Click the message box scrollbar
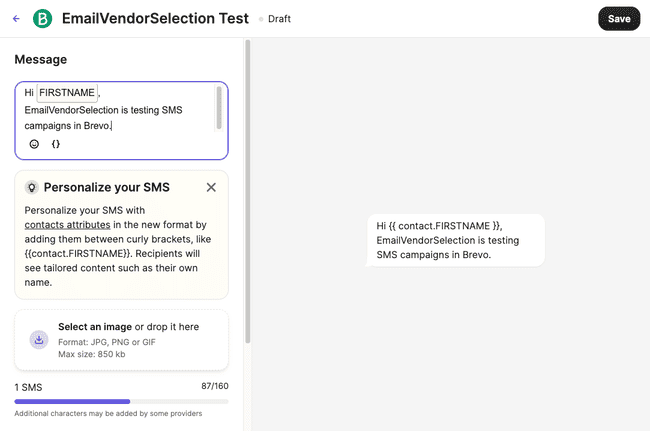Screen dimensions: 650x431 coord(219,107)
